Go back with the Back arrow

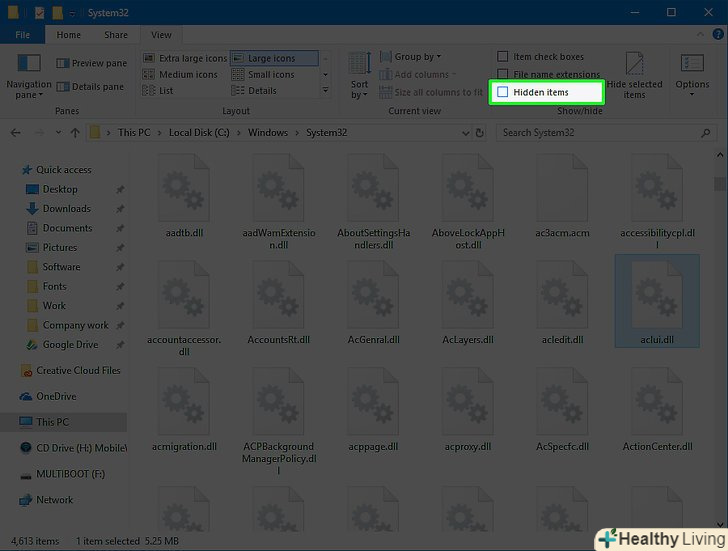point(15,133)
